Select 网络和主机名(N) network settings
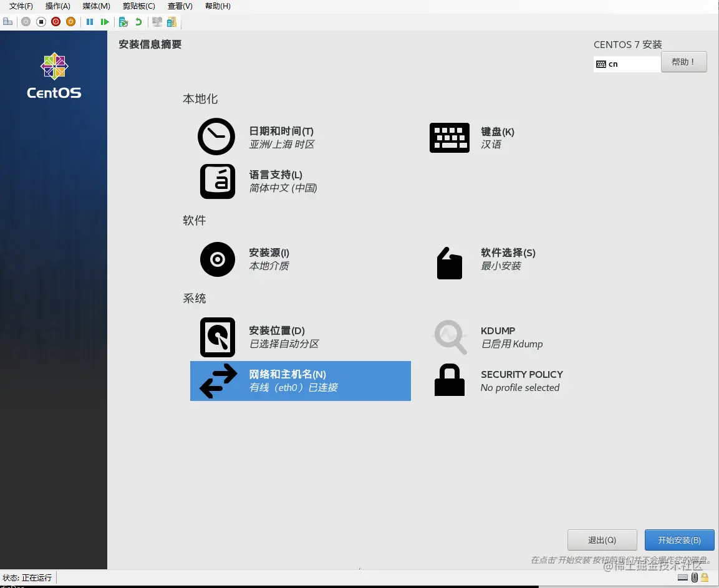This screenshot has width=719, height=588. (301, 381)
